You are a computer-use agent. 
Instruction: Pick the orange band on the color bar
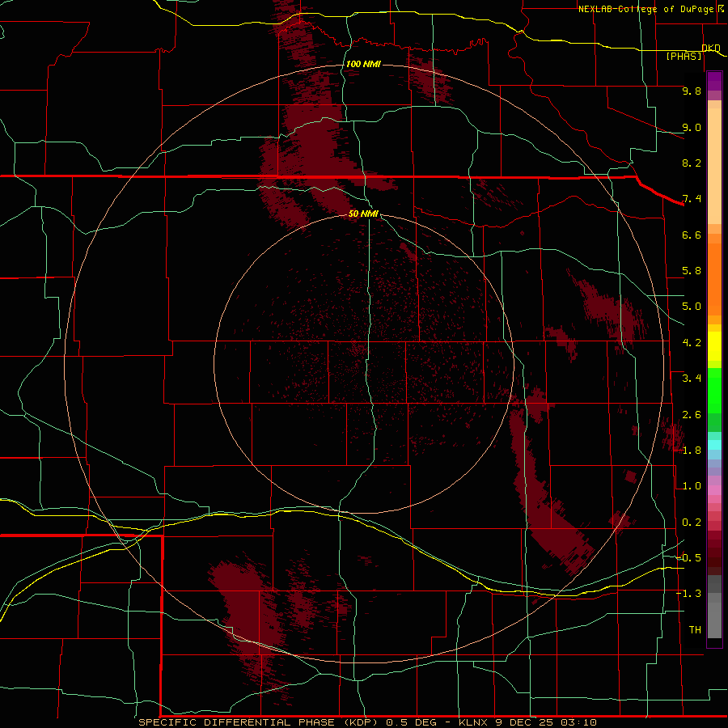(x=714, y=278)
